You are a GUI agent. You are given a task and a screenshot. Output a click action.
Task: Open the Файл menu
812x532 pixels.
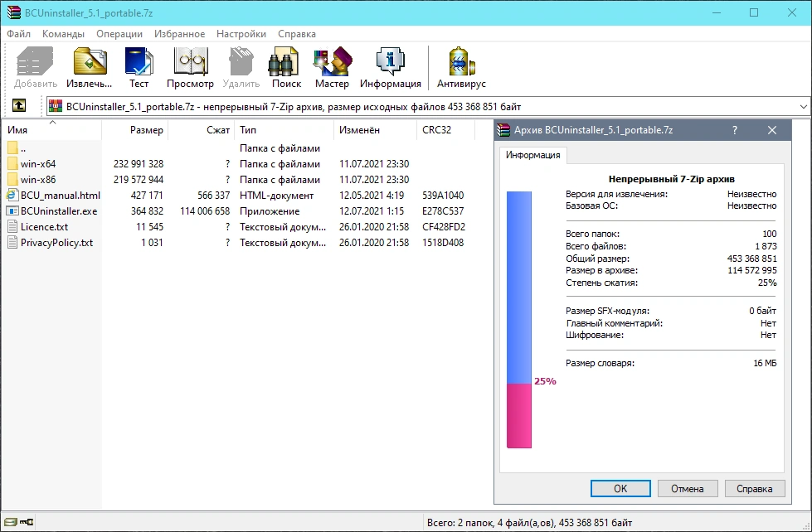point(18,34)
